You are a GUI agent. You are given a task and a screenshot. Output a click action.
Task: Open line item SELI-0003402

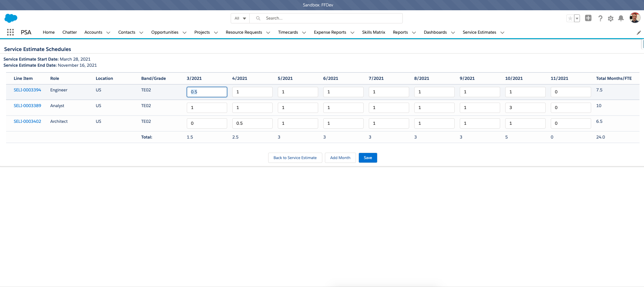(28, 122)
